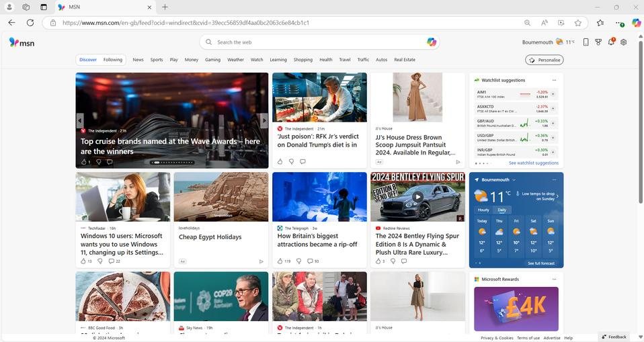Image resolution: width=644 pixels, height=342 pixels.
Task: Open the Copilot sidebar icon
Action: 636,23
